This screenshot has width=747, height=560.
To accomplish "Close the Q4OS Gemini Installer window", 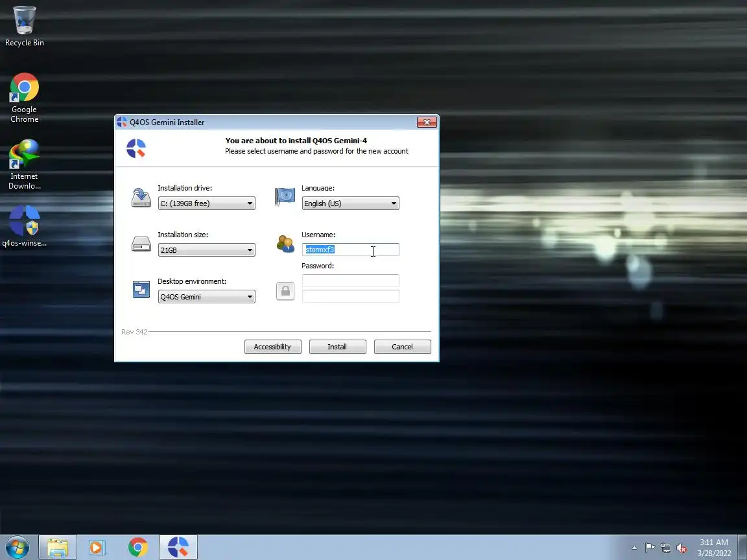I will pyautogui.click(x=427, y=122).
